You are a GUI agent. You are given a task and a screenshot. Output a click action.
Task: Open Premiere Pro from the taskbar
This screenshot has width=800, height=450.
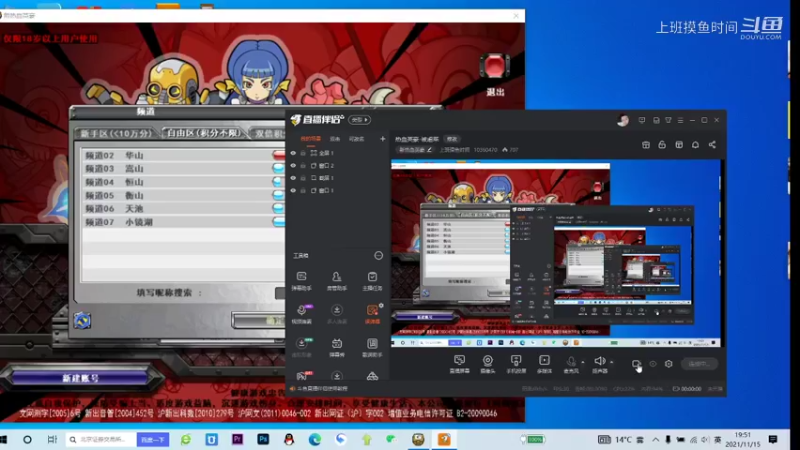tap(237, 439)
